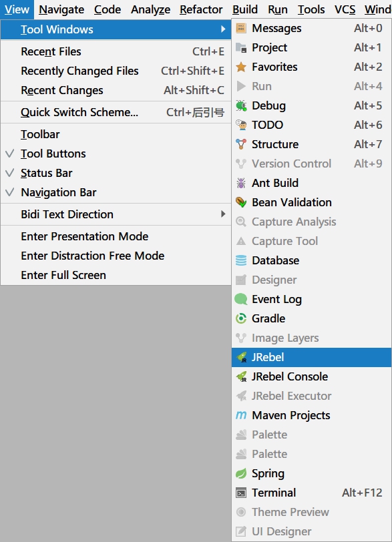Select Enter Presentation Mode
Image resolution: width=392 pixels, height=542 pixels.
pos(116,236)
